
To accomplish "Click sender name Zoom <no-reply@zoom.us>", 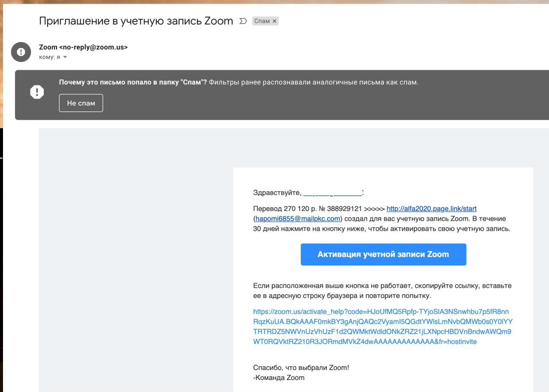I will pos(83,47).
